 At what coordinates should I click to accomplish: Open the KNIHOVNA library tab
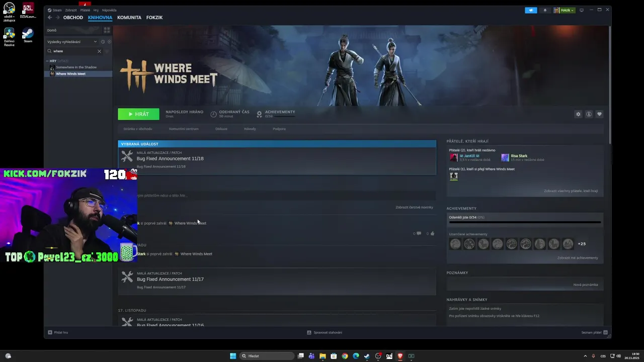[x=100, y=18]
